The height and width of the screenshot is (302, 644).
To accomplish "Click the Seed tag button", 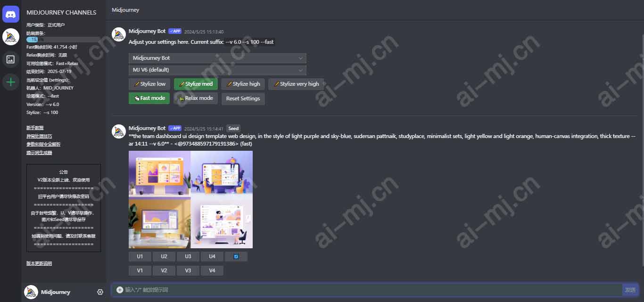I will (x=233, y=128).
